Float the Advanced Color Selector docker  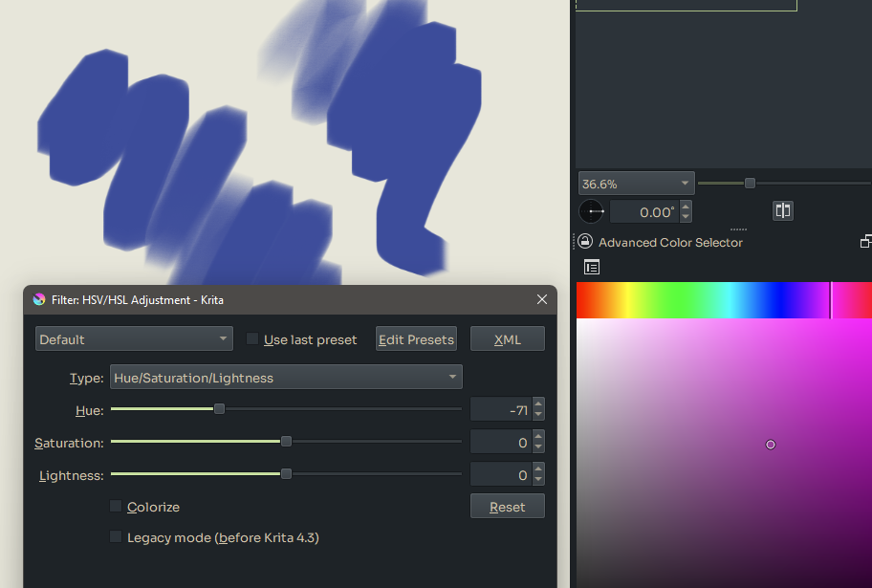(x=865, y=242)
